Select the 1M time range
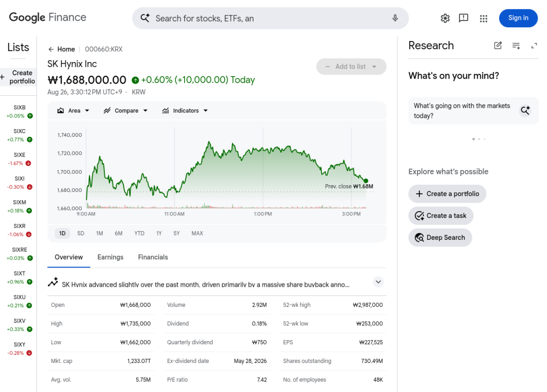547x392 pixels. pyautogui.click(x=100, y=233)
